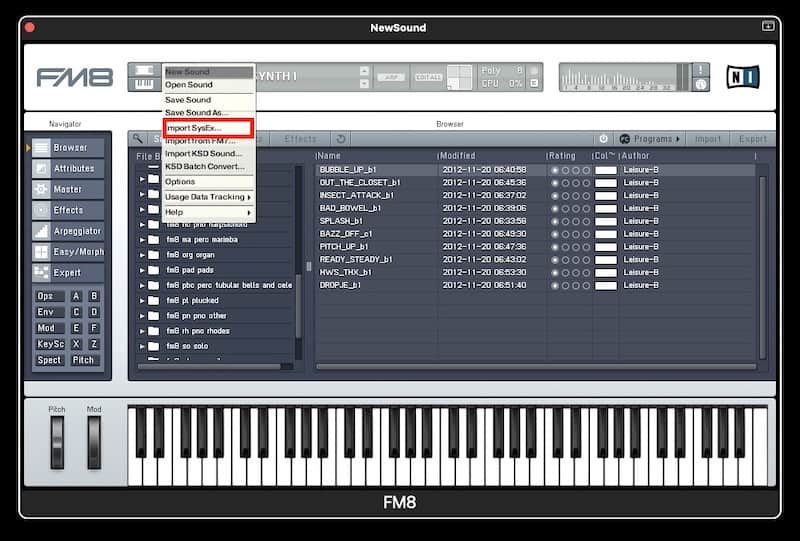Click the magnifier search icon in browser toolbar
Viewport: 800px width, 541px height.
pos(137,139)
